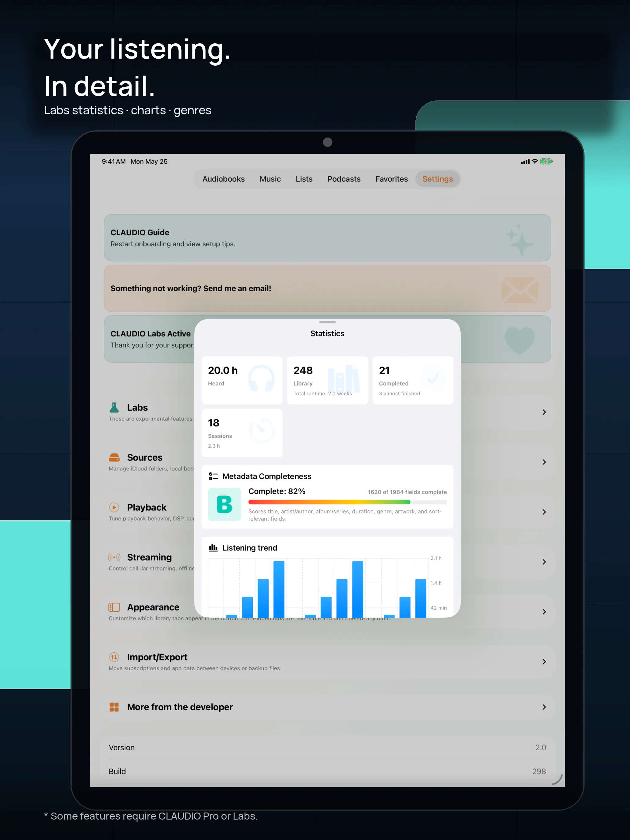Open the CLAUDIO Guide card
The height and width of the screenshot is (840, 630).
(x=327, y=238)
